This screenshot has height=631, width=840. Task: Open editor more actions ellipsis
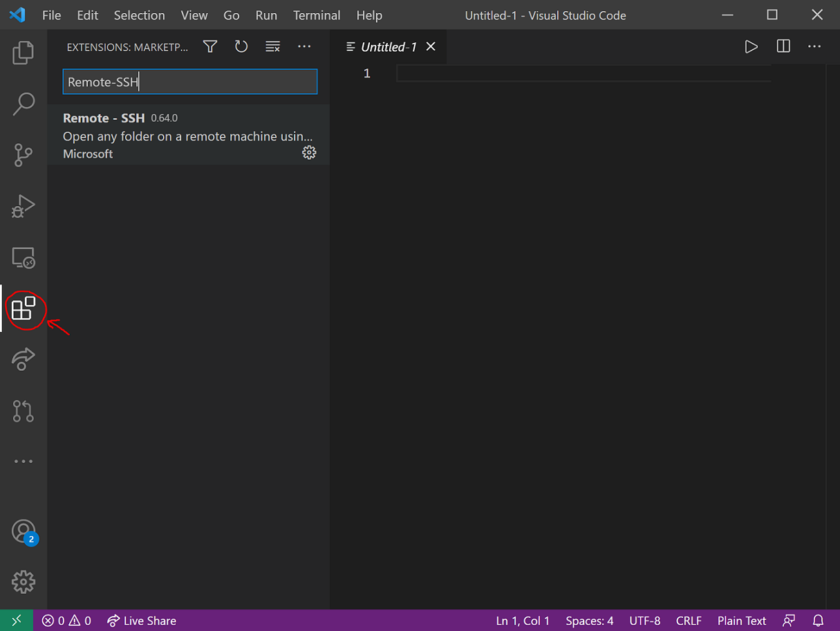[x=814, y=46]
